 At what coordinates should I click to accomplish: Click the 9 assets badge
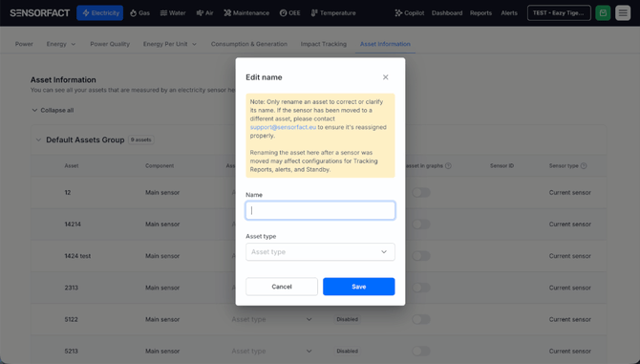pos(140,140)
